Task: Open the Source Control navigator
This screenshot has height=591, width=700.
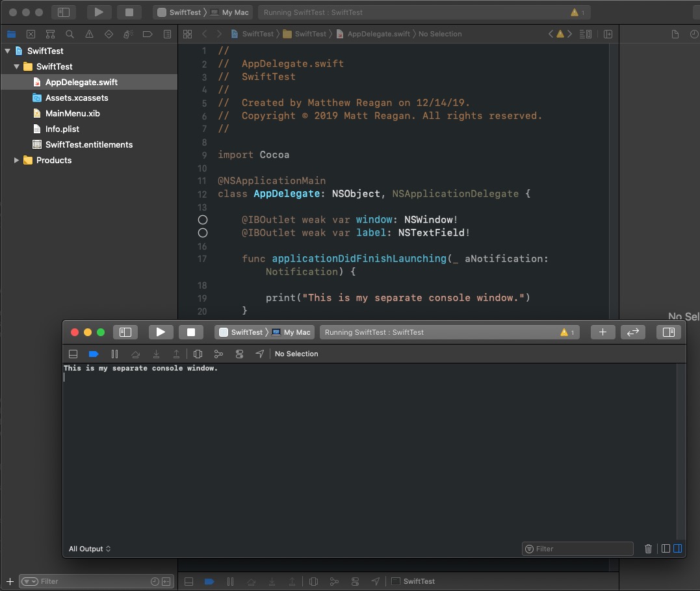Action: [x=31, y=34]
